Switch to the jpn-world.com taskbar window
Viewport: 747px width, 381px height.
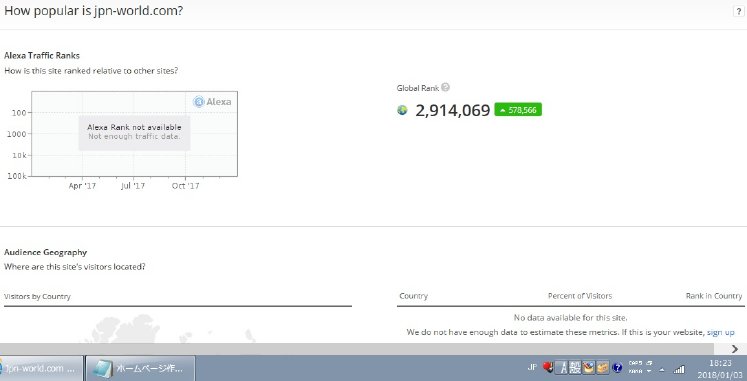pos(41,368)
